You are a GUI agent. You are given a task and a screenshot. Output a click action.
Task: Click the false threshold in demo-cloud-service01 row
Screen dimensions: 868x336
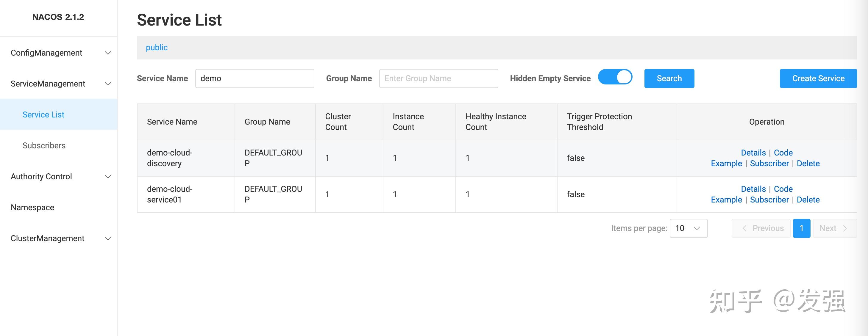(x=575, y=194)
